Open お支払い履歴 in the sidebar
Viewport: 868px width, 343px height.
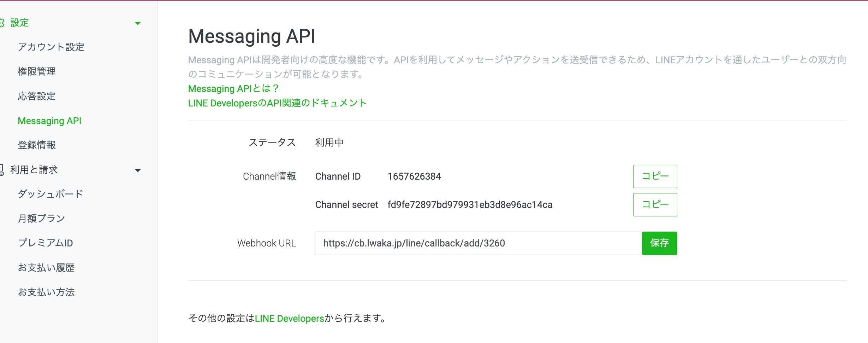[x=46, y=268]
